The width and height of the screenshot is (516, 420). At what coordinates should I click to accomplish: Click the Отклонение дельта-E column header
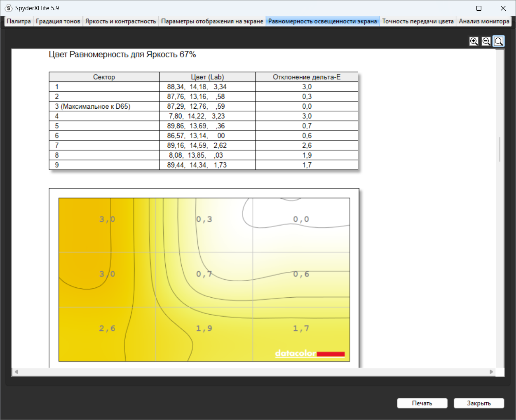point(307,77)
